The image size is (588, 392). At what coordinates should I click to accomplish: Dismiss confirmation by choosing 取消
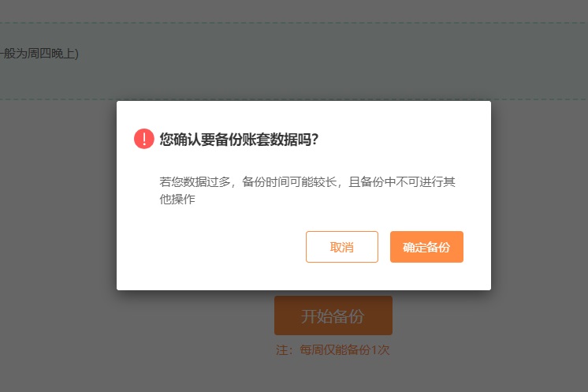(x=341, y=247)
